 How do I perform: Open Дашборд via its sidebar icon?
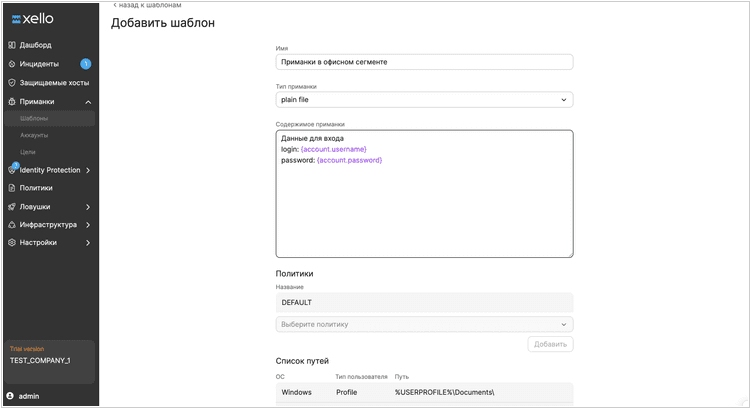click(12, 45)
